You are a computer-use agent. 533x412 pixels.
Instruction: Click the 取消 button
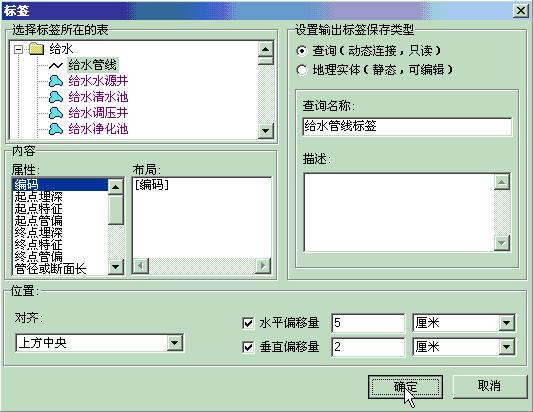point(489,386)
